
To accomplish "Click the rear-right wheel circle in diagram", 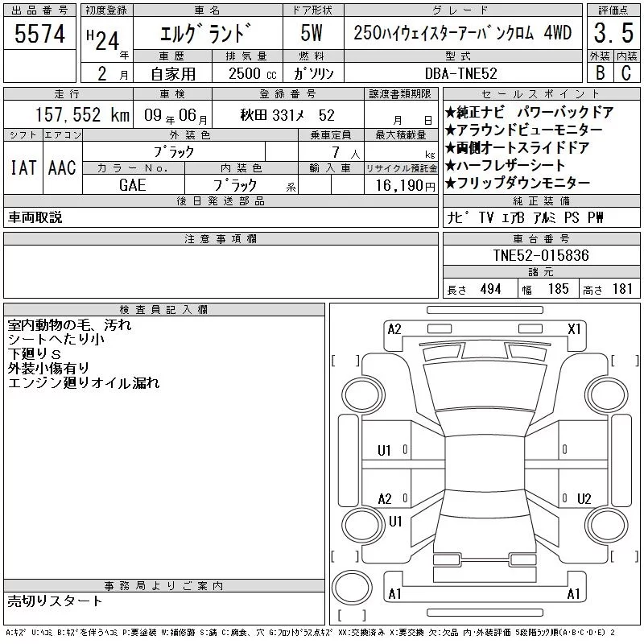I will pyautogui.click(x=606, y=525).
